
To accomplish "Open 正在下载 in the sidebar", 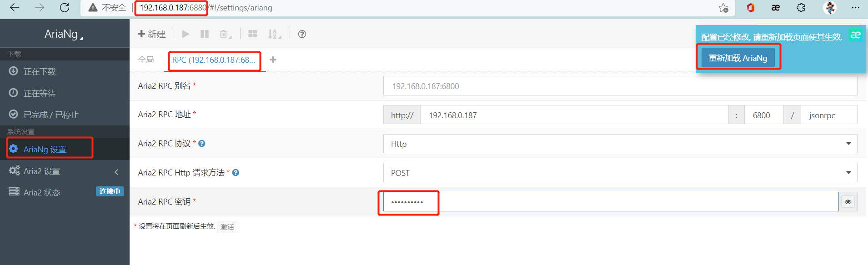I will (40, 71).
